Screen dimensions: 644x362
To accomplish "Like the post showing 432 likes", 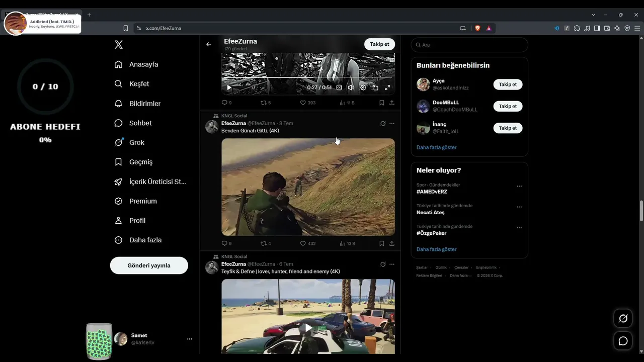I will [x=307, y=243].
